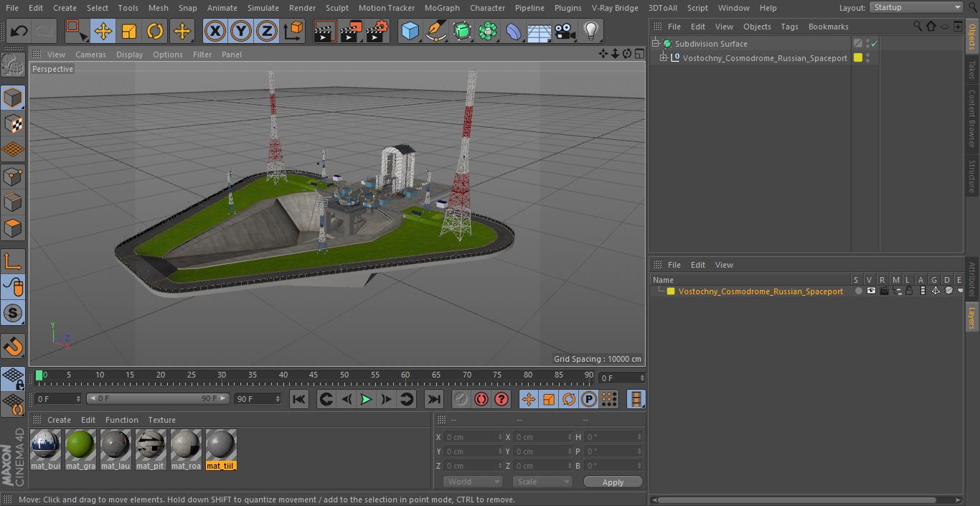Open Material manager Texture menu
Viewport: 980px width, 506px height.
(161, 420)
